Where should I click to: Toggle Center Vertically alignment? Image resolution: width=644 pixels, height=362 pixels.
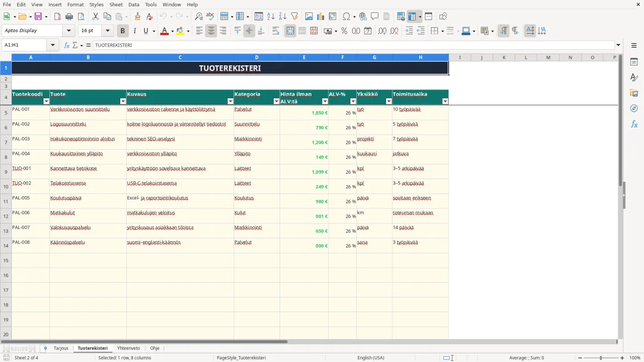click(x=249, y=31)
